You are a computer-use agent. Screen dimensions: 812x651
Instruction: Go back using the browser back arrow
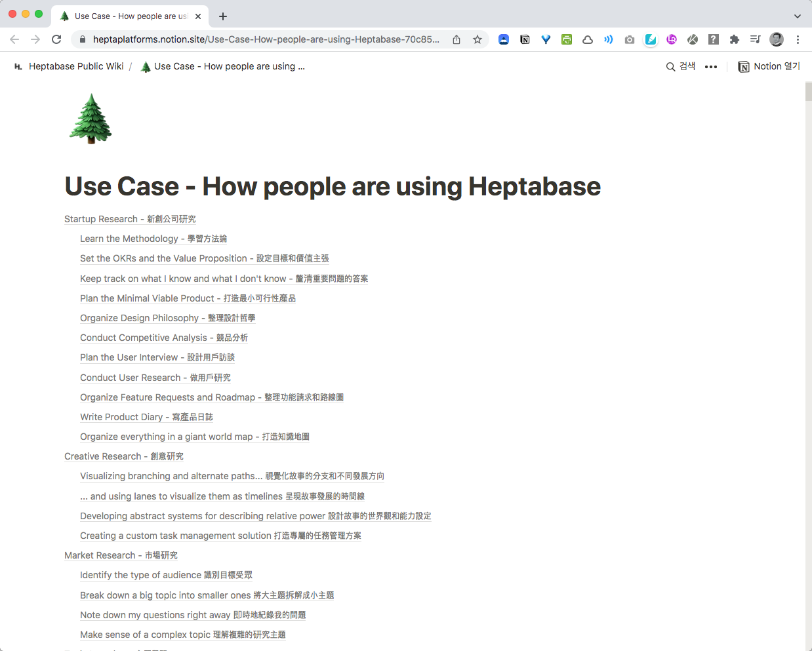14,39
